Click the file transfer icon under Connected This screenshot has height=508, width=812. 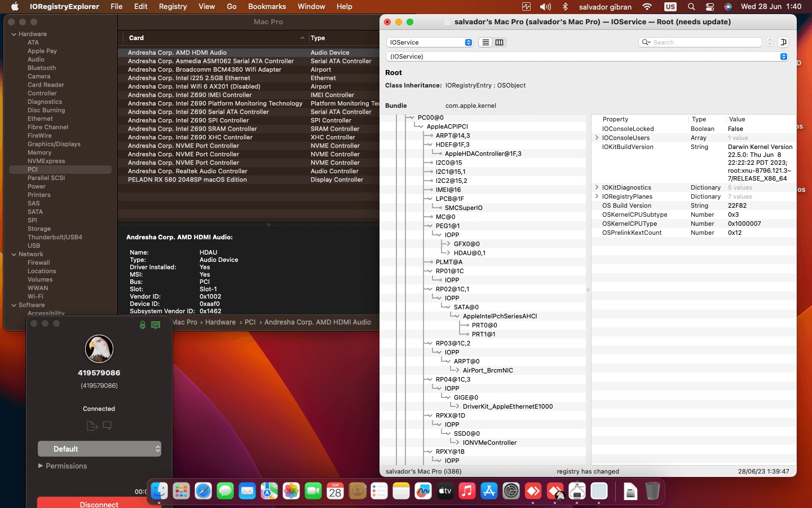(x=92, y=426)
